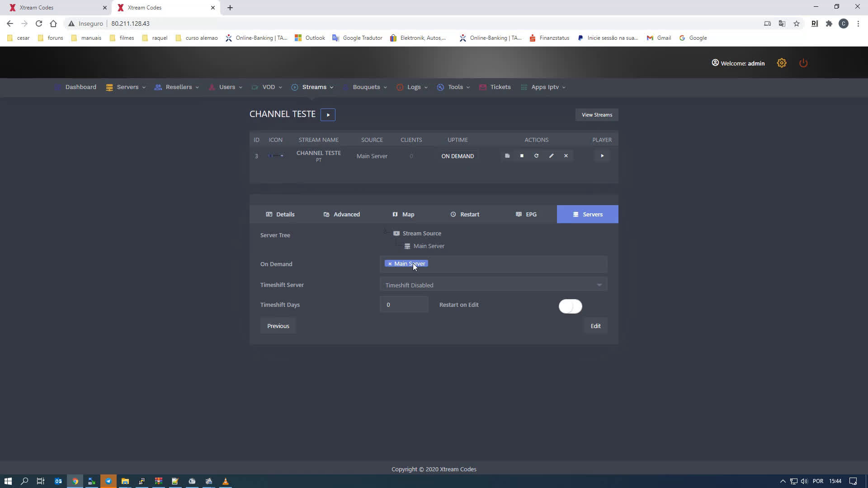Click the red power logout icon
The image size is (868, 488).
click(803, 63)
